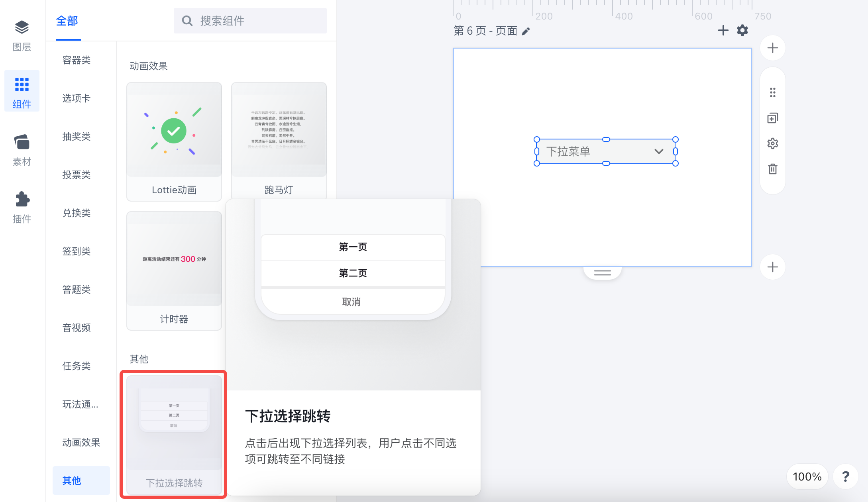The image size is (868, 502).
Task: Select the 投票类 category
Action: [x=77, y=175]
